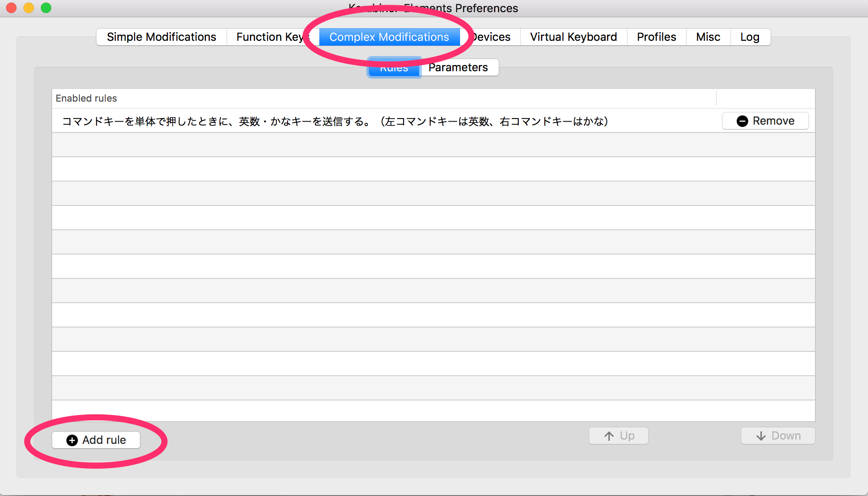Viewport: 868px width, 496px height.
Task: Close the Preferences window with the red button
Action: (12, 8)
